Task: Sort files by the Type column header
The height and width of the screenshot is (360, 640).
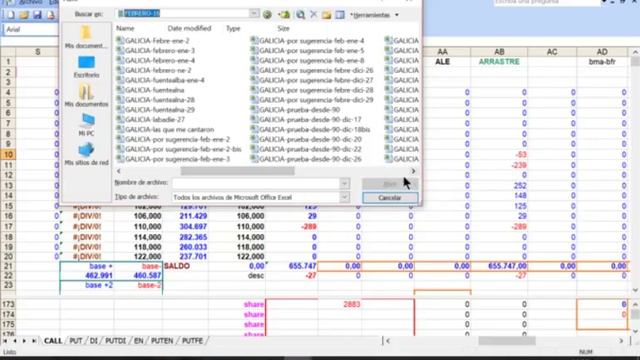Action: 233,29
